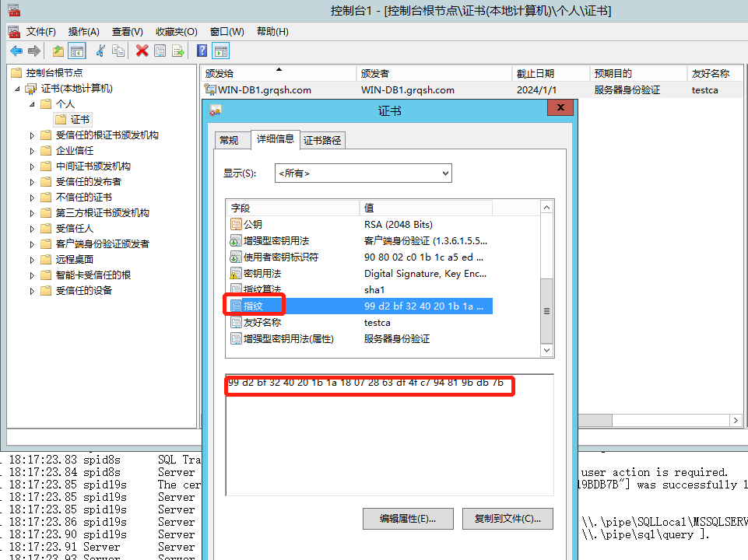Toggle the console tree pane icon

point(77,51)
